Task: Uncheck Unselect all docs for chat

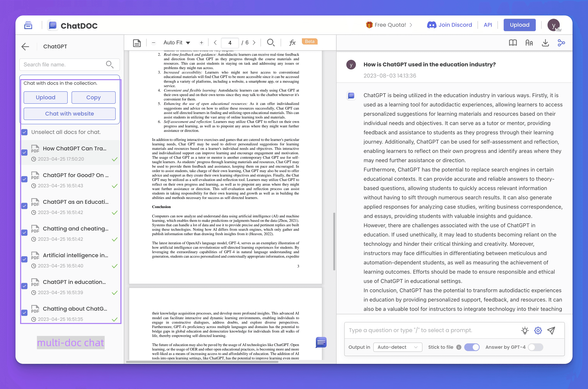Action: [x=25, y=132]
